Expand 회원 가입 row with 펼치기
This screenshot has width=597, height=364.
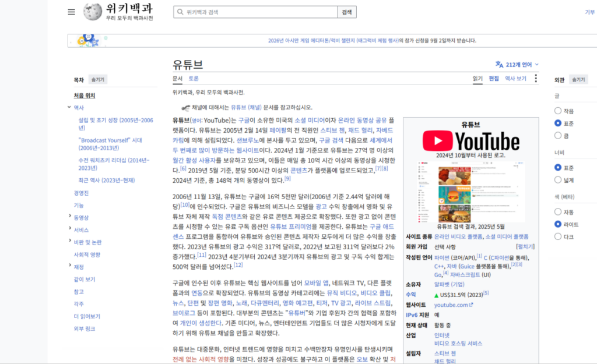[x=525, y=247]
